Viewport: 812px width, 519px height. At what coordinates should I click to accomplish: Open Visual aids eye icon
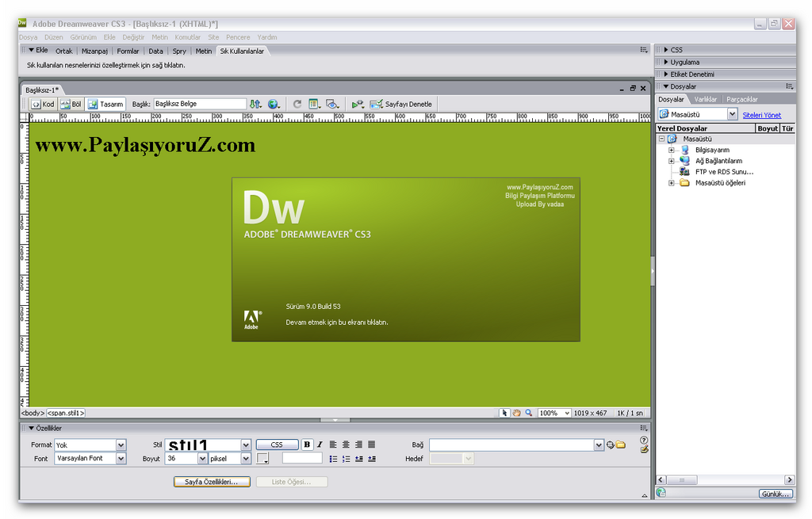pos(332,104)
